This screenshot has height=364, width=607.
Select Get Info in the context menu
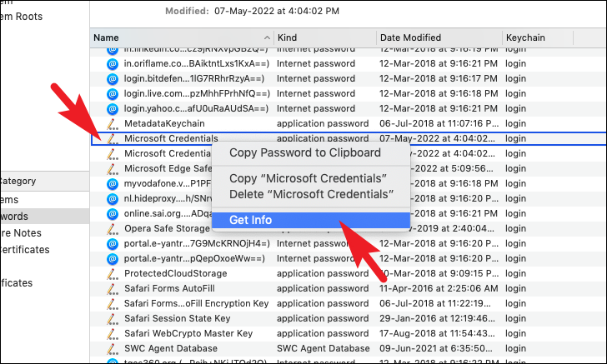point(311,220)
